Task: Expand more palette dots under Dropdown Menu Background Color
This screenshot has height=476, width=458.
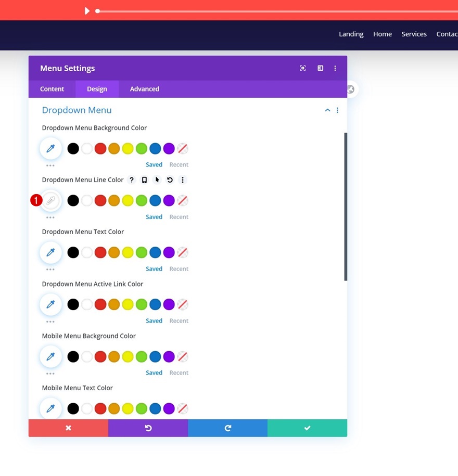Action: tap(50, 165)
